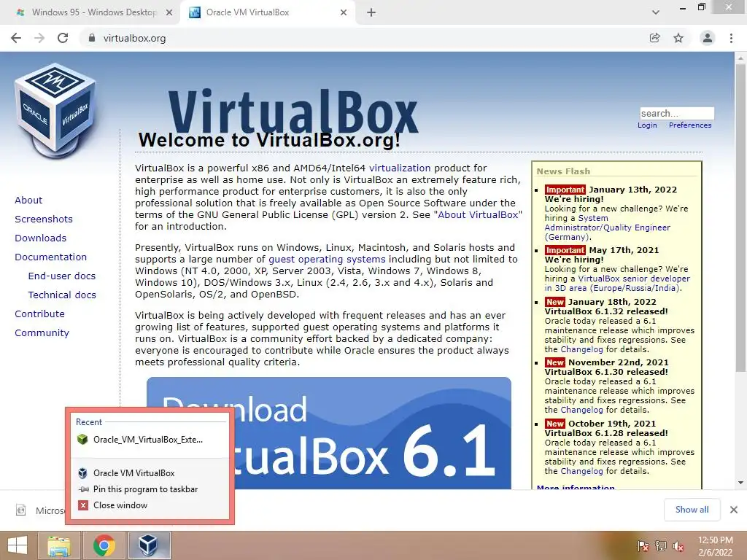747x560 pixels.
Task: Click Show all downloads button
Action: pyautogui.click(x=692, y=510)
